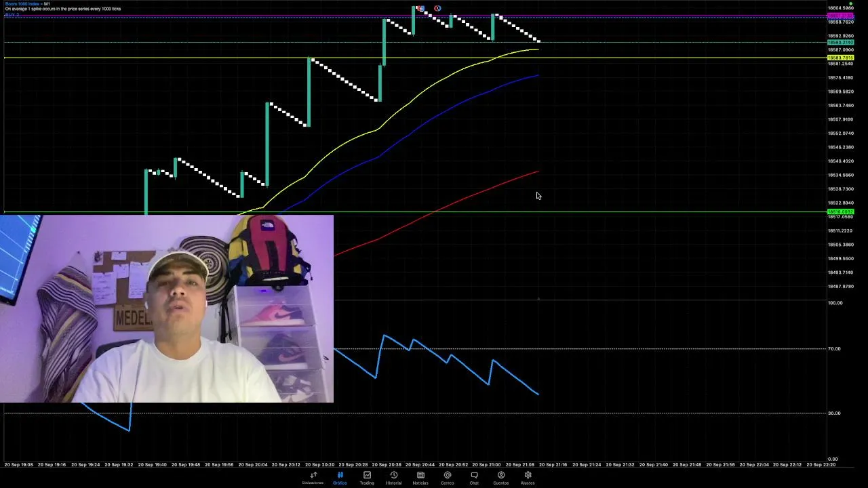The image size is (868, 488).
Task: Click the 20 Sep 22:20 time label
Action: coord(821,464)
